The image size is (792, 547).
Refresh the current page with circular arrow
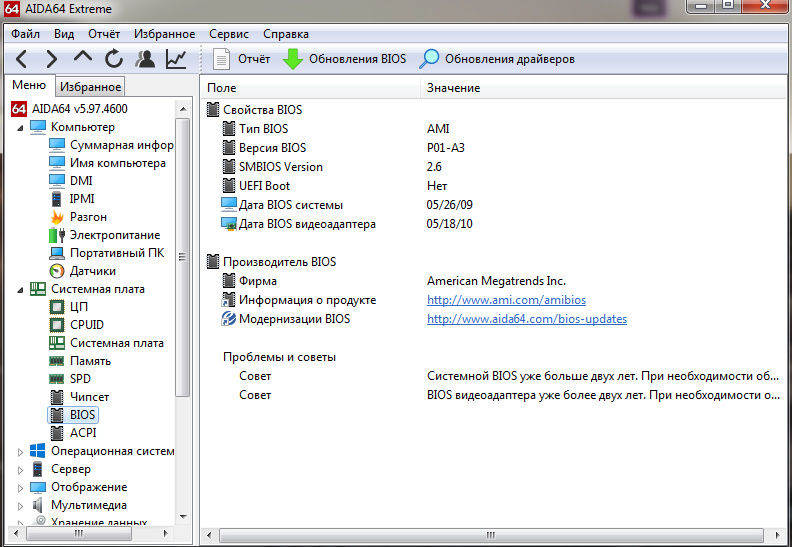(114, 59)
